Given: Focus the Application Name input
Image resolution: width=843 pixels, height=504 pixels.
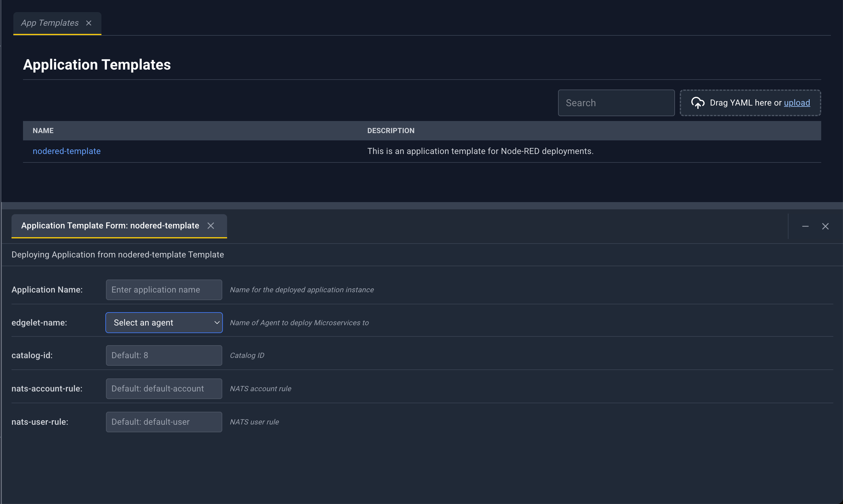Looking at the screenshot, I should click(164, 290).
